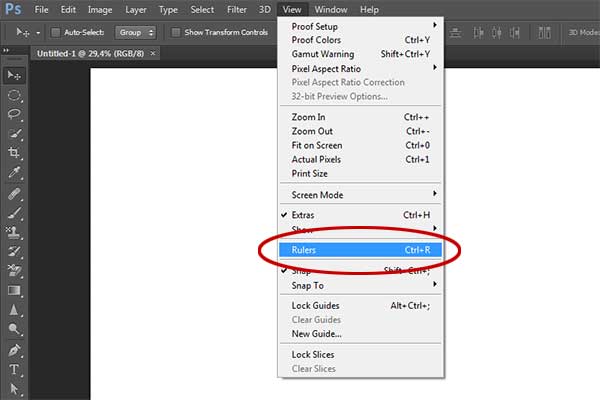Choose Lock Guides menu item
Image resolution: width=600 pixels, height=400 pixels.
tap(360, 306)
